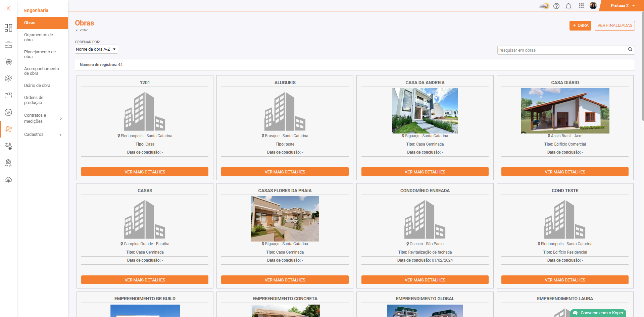Click the placeholder building icon of 1201
This screenshot has width=644, height=317.
145,111
